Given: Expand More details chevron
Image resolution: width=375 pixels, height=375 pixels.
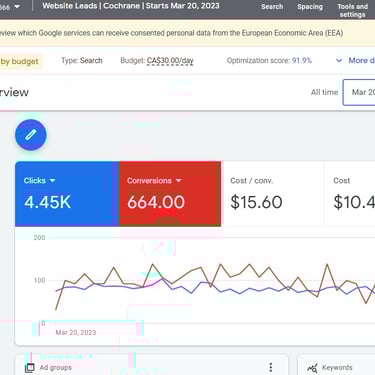Looking at the screenshot, I should 339,61.
